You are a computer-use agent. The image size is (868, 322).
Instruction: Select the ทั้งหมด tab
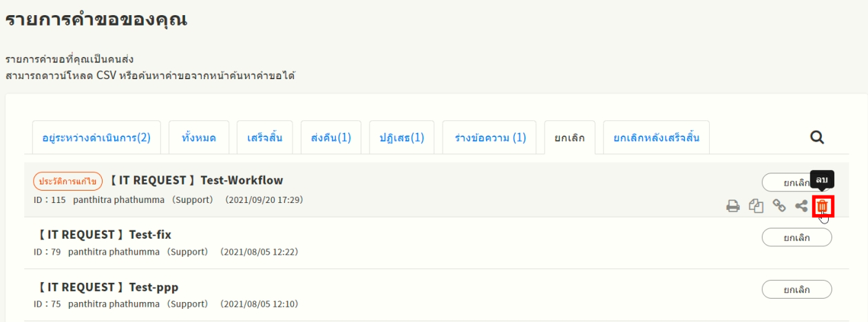pyautogui.click(x=199, y=138)
